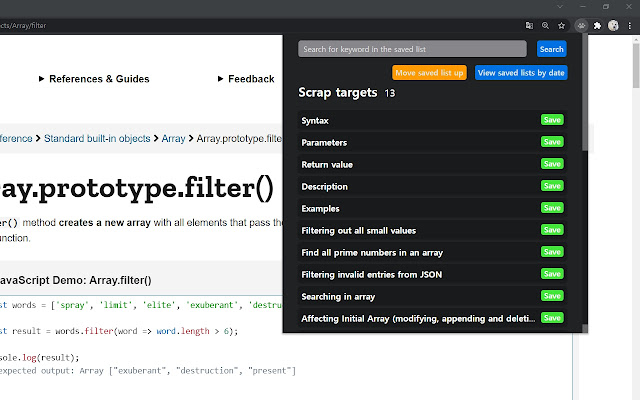Save the Return value scrap target
Image resolution: width=640 pixels, height=400 pixels.
552,164
